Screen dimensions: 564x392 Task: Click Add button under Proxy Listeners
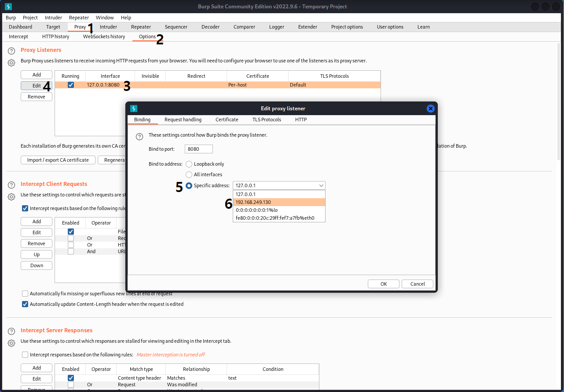coord(37,75)
